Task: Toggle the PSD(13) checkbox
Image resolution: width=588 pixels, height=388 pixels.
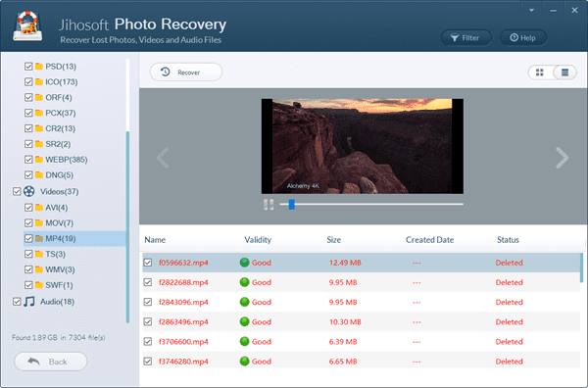Action: tap(28, 67)
